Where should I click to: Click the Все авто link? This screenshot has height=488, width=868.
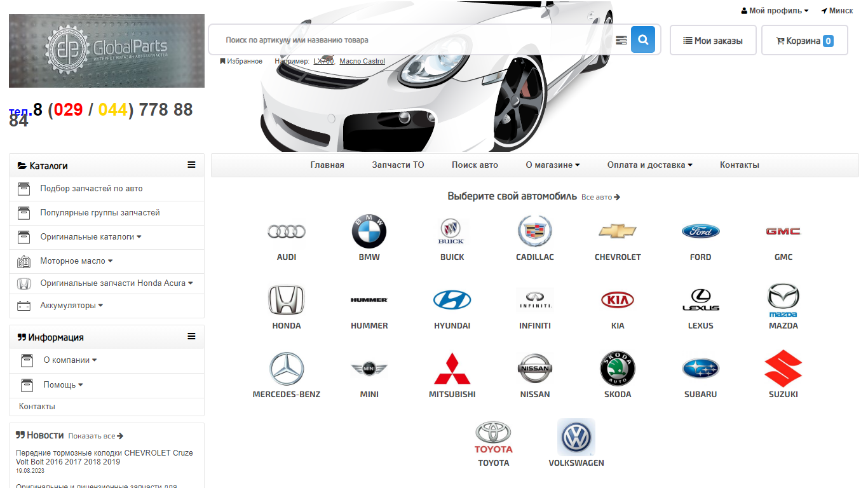600,197
